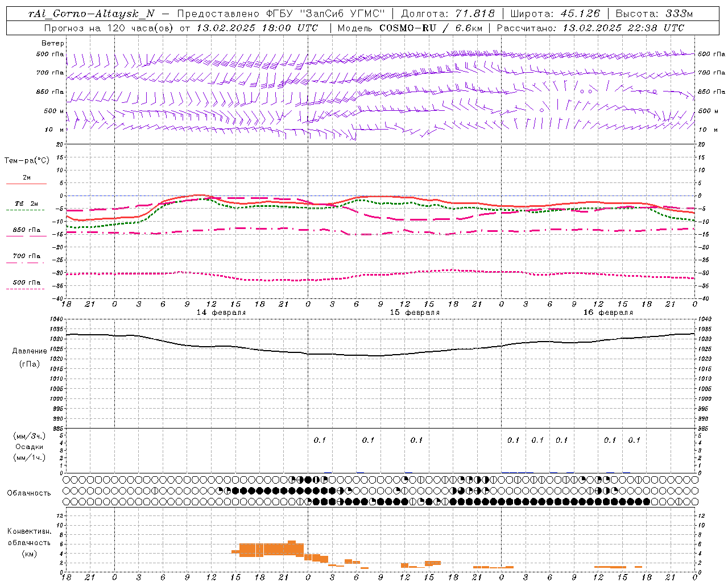The width and height of the screenshot is (728, 582).
Task: Click the Широта: 45.126 header field
Action: point(555,14)
